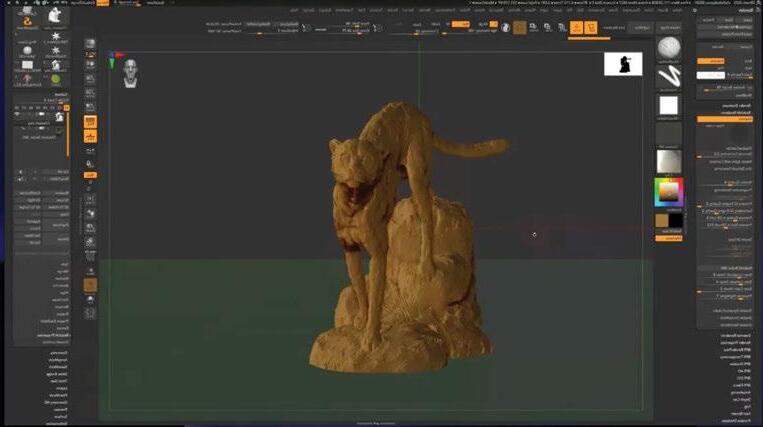This screenshot has width=763, height=427.
Task: Toggle the orange Perspective shelf button
Action: pyautogui.click(x=90, y=120)
